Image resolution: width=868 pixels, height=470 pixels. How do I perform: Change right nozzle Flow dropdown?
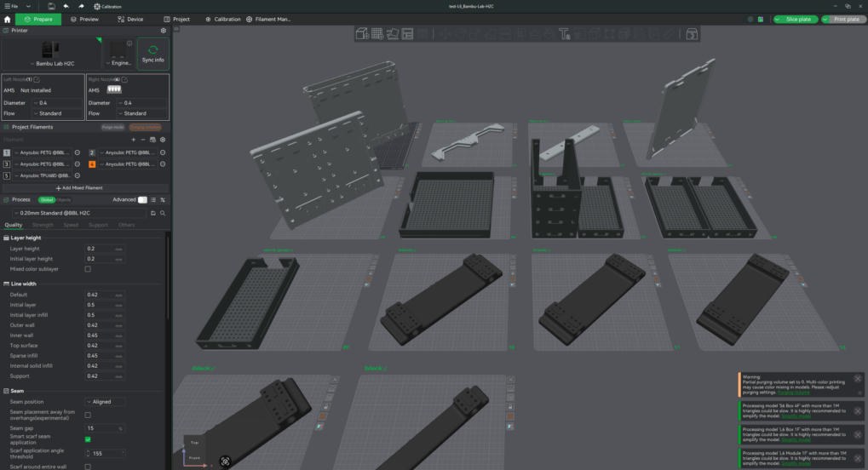tap(142, 113)
